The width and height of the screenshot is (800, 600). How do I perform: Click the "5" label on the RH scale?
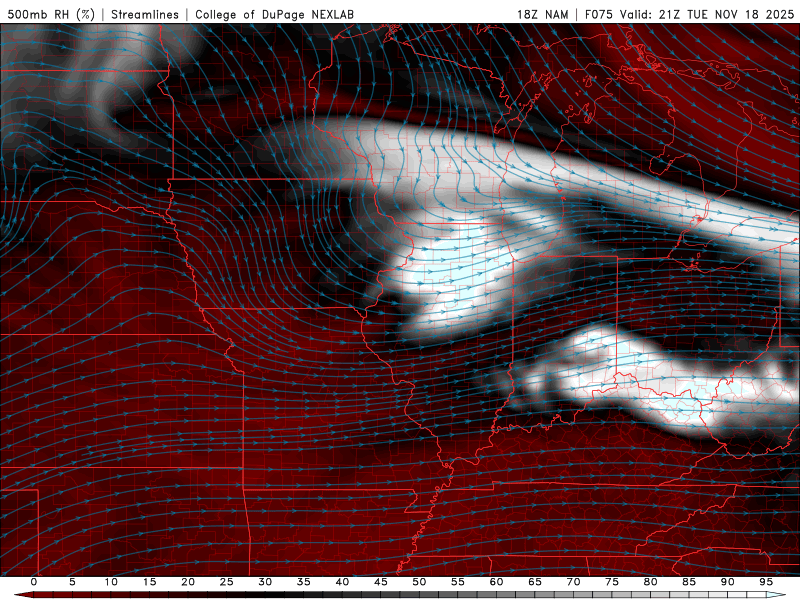click(x=72, y=582)
